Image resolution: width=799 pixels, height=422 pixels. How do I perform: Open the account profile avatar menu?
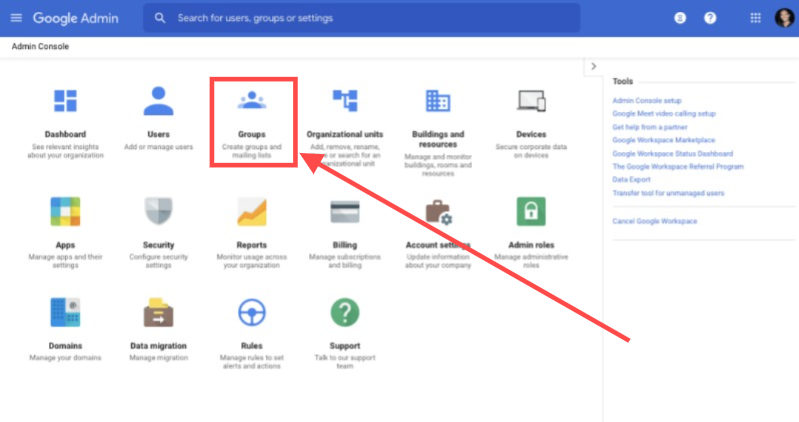click(783, 18)
